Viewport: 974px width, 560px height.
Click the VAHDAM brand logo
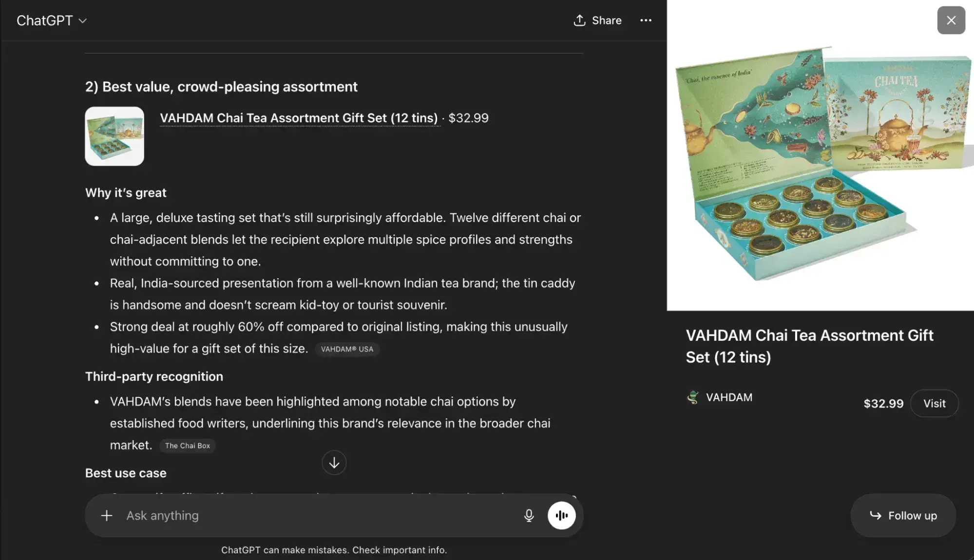tap(693, 397)
